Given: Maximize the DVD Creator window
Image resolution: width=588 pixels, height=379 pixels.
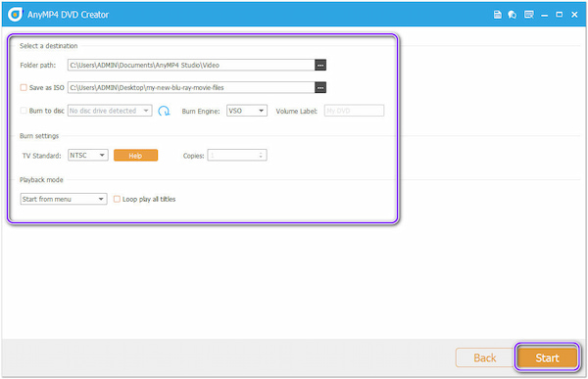Looking at the screenshot, I should (560, 15).
